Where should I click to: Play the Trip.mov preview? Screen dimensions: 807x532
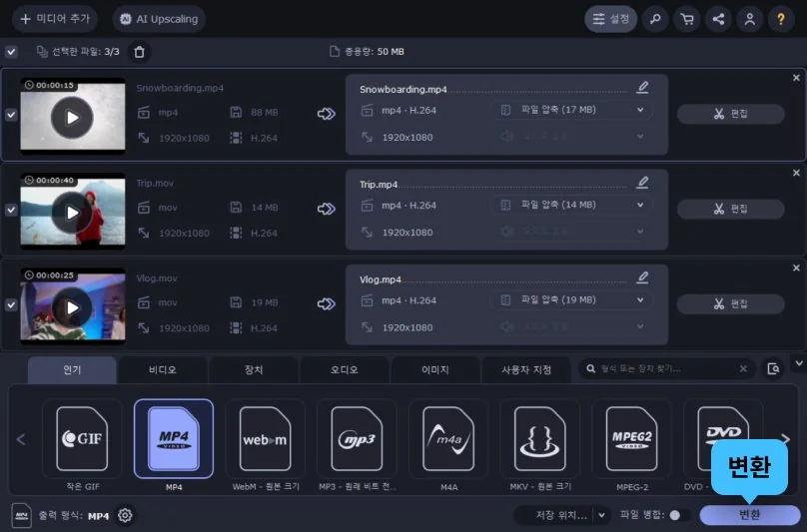[72, 213]
